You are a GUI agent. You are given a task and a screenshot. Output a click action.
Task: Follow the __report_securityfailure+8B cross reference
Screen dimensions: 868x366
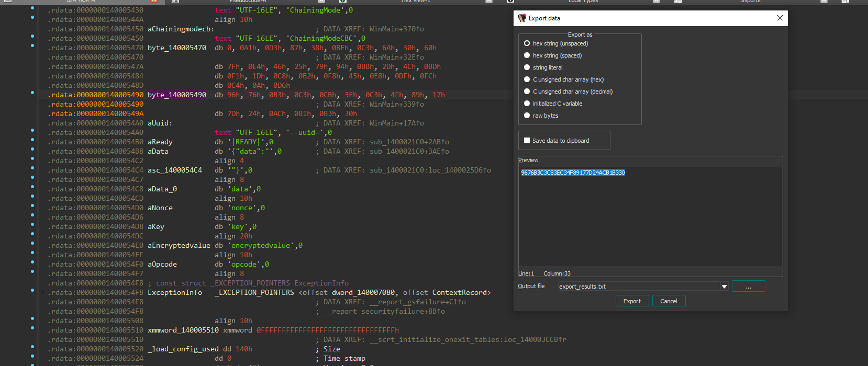point(384,311)
